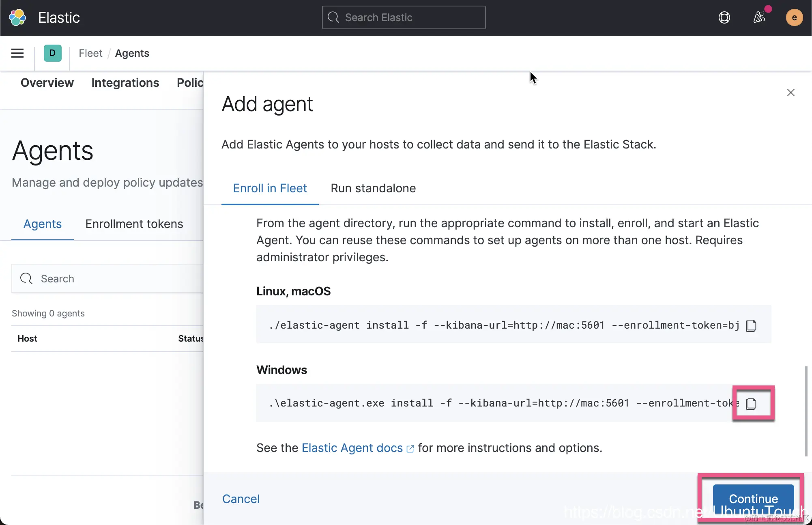
Task: Copy the Windows install command
Action: tap(751, 404)
